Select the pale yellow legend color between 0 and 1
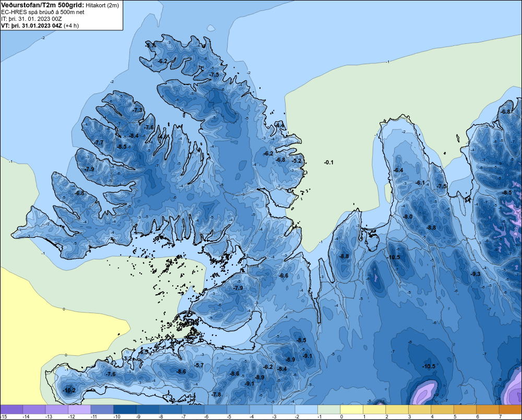The height and width of the screenshot is (420, 522). [351, 410]
